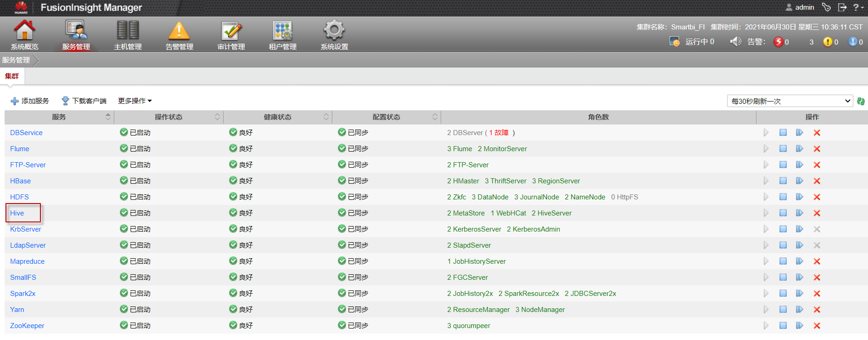Restart the KrbServer service
The height and width of the screenshot is (340, 868).
click(x=800, y=229)
